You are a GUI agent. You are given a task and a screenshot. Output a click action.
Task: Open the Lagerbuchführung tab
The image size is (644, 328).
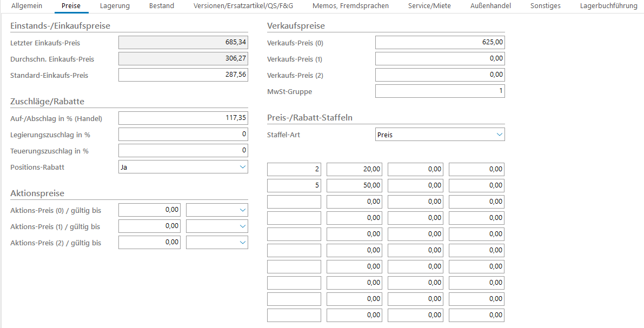608,6
